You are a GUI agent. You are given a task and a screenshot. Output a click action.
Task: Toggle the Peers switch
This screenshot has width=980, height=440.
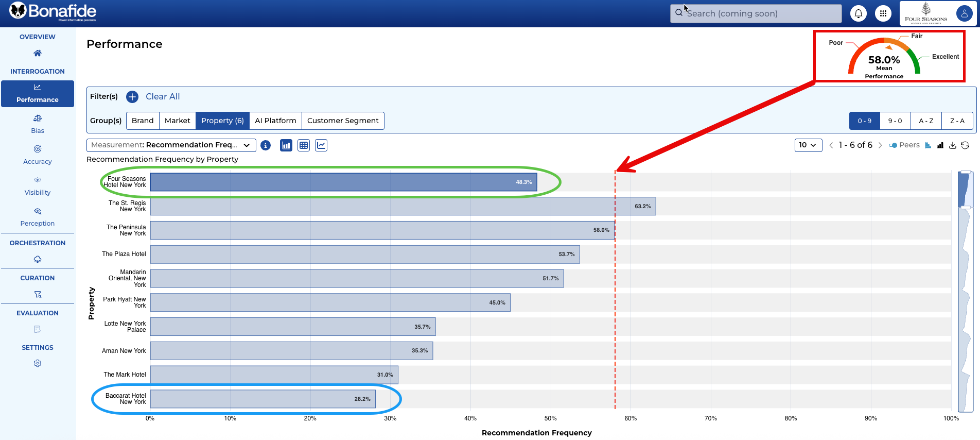pyautogui.click(x=893, y=145)
